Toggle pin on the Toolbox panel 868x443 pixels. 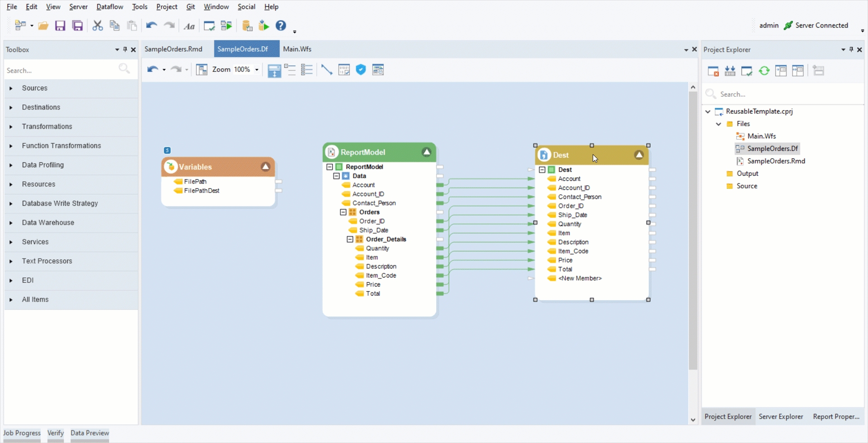(x=125, y=50)
